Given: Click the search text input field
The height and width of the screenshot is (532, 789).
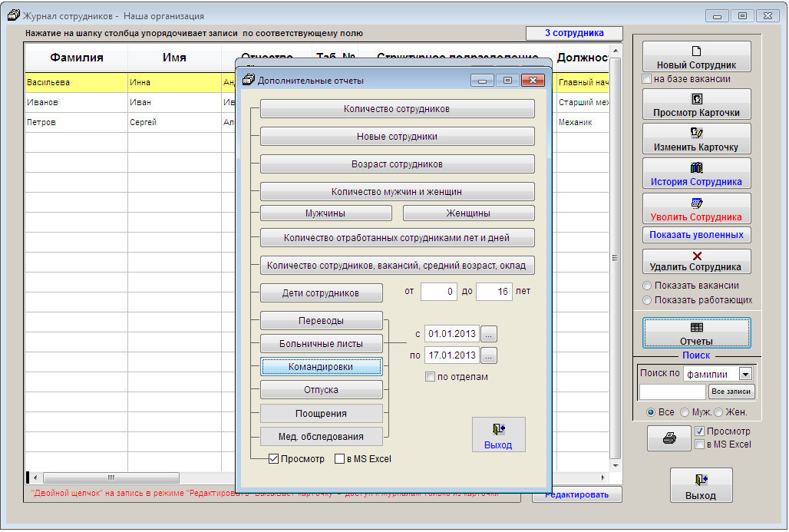Looking at the screenshot, I should click(672, 392).
